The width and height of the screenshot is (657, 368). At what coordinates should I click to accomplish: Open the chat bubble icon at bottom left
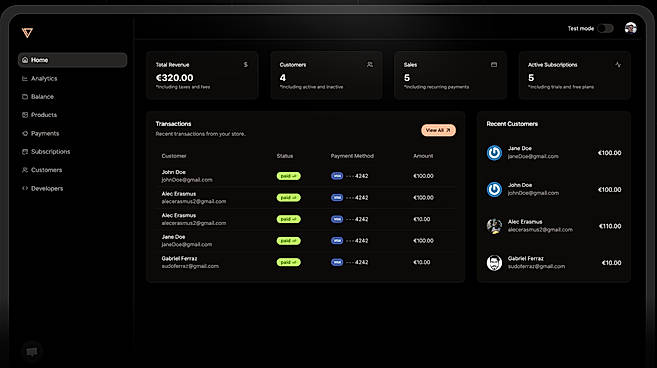[x=32, y=352]
